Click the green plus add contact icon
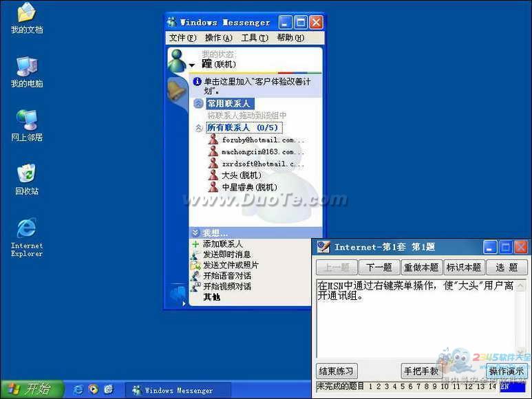Viewport: 532px width, 399px height. point(195,244)
